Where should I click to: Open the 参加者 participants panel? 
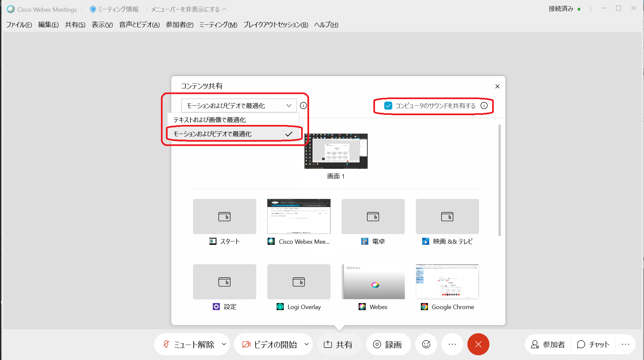(548, 344)
